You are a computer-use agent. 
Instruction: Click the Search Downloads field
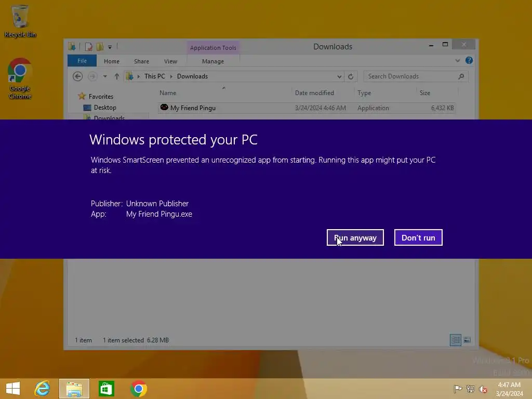416,76
